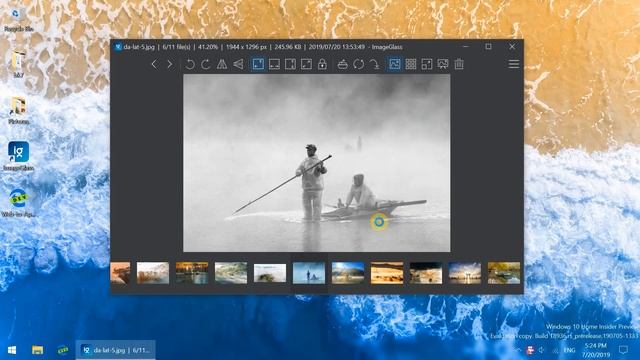Screen dimensions: 640x360
Task: Select scale to fit zoom mode
Action: tap(306, 64)
